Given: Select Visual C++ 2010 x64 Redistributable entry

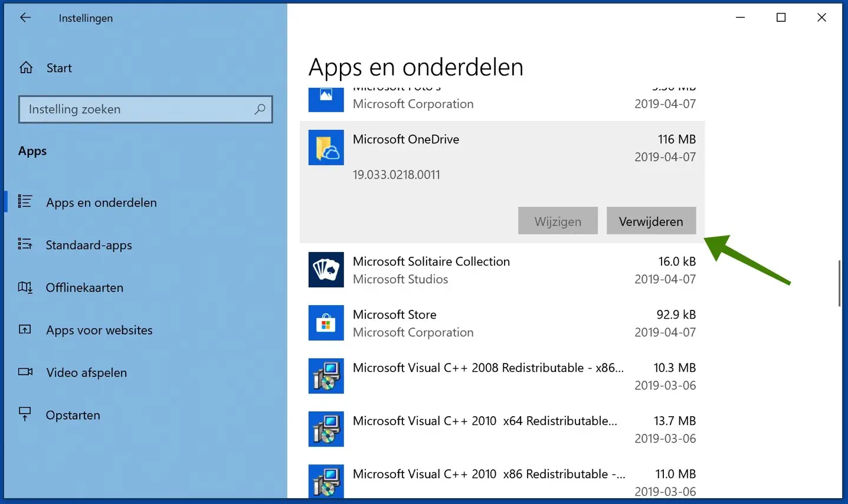Looking at the screenshot, I should [x=502, y=429].
